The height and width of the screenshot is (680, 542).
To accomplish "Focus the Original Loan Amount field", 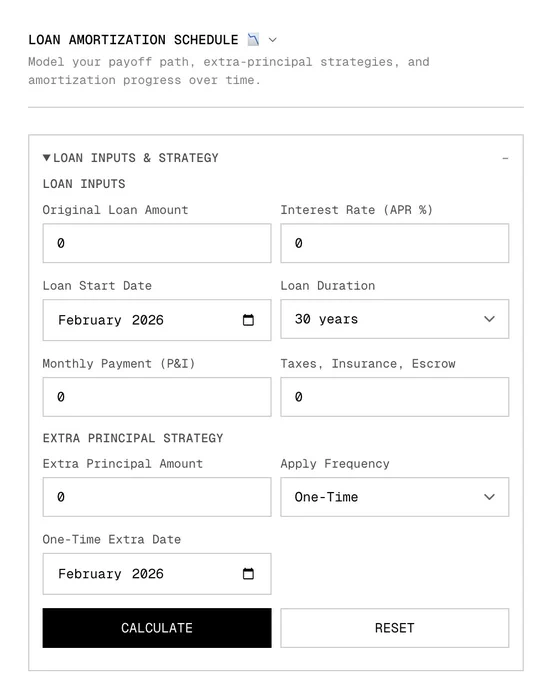I will click(x=157, y=243).
